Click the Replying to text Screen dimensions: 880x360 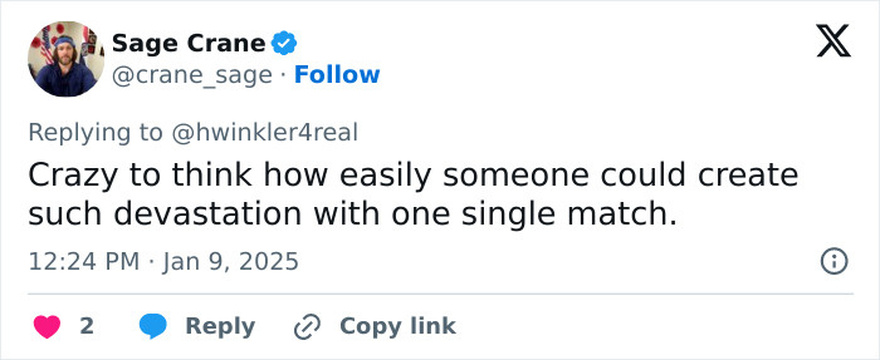(96, 133)
